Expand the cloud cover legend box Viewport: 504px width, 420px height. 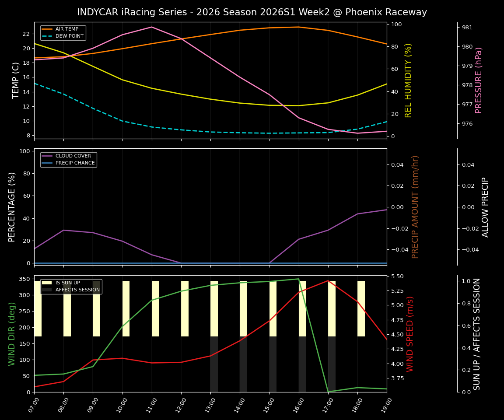click(x=68, y=159)
